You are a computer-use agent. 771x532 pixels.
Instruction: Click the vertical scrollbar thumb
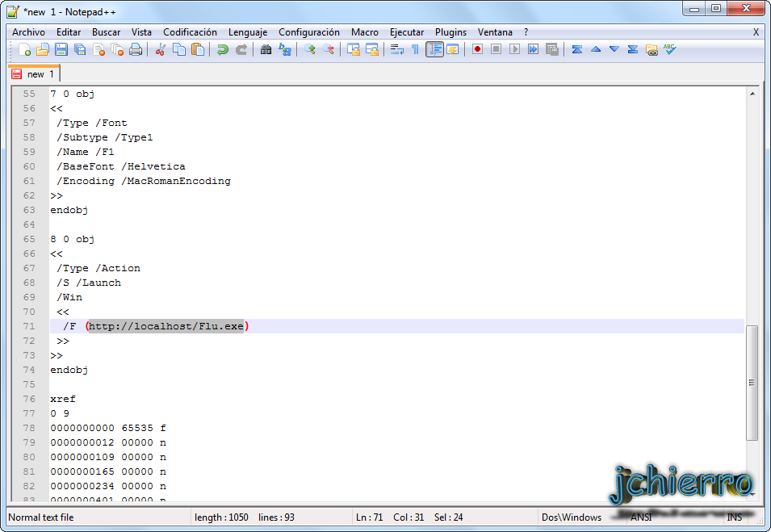coord(752,383)
